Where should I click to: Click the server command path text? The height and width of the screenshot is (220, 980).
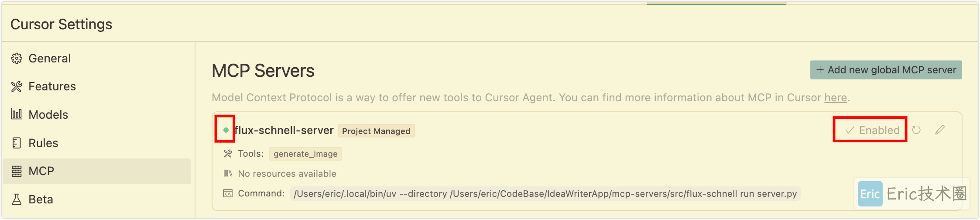545,194
